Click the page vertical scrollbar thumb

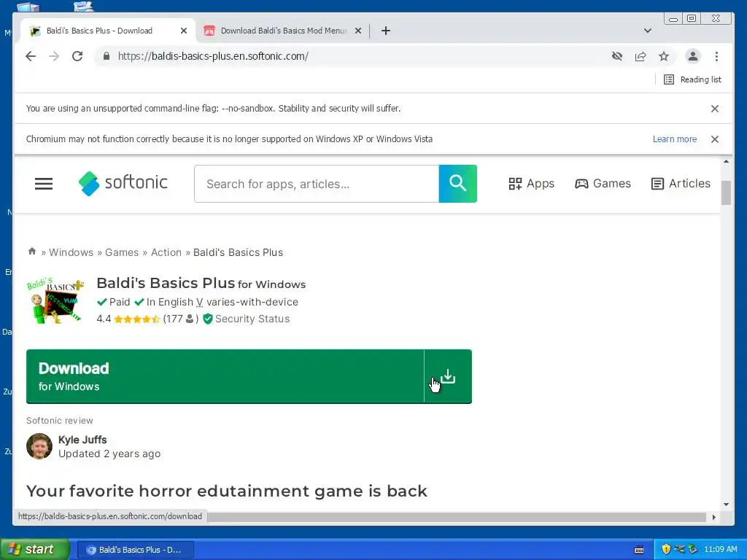point(726,192)
